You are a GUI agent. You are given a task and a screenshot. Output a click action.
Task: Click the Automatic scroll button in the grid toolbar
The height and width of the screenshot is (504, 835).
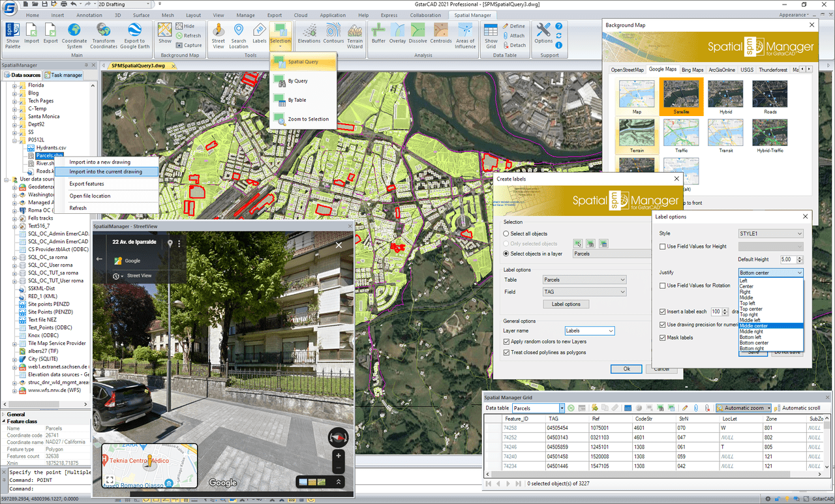(x=797, y=408)
